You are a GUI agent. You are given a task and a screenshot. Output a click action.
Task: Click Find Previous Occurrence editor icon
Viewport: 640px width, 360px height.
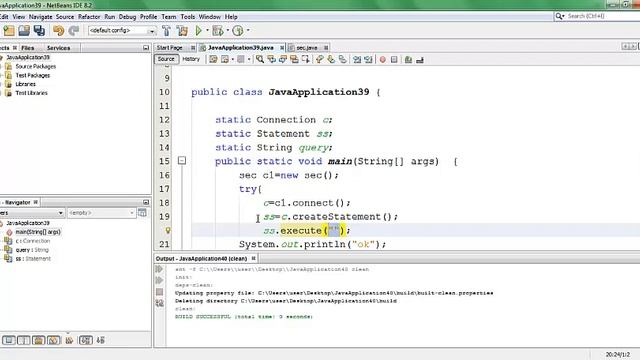pyautogui.click(x=271, y=60)
